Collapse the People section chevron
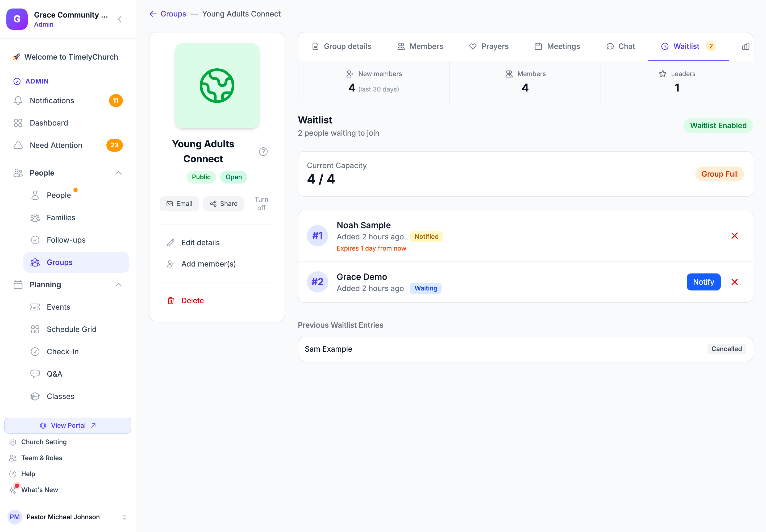766x532 pixels. (x=118, y=173)
